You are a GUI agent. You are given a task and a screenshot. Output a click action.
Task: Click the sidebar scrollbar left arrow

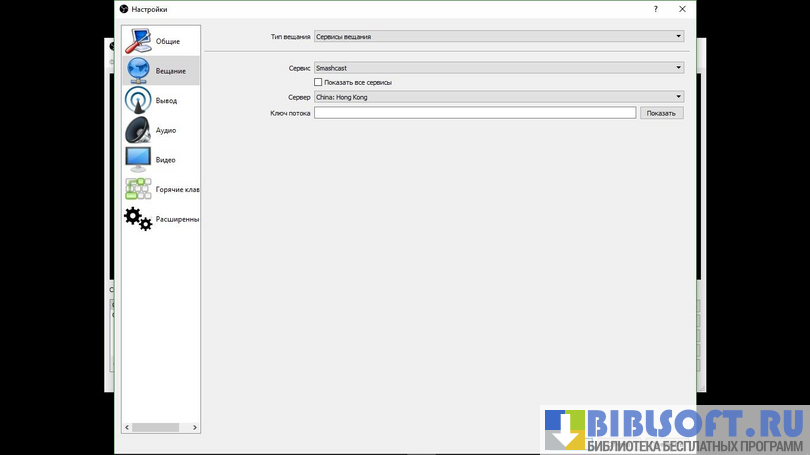click(x=127, y=427)
